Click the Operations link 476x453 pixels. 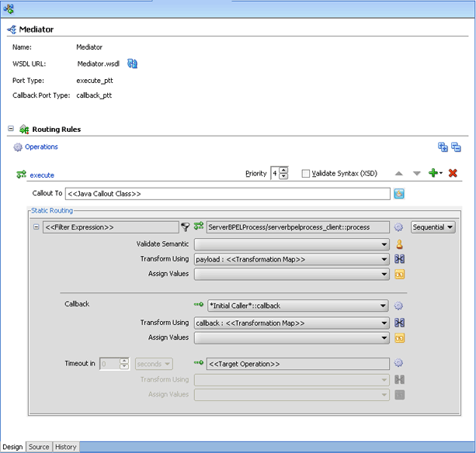41,147
